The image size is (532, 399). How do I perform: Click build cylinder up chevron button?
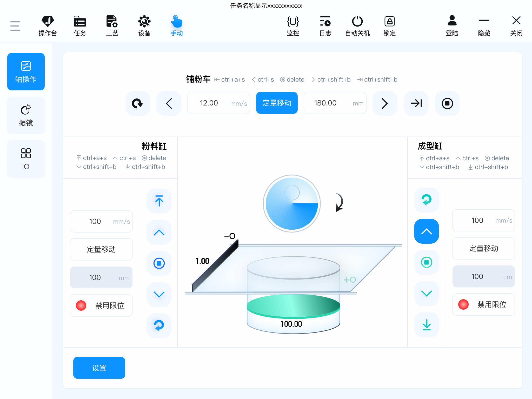coord(427,231)
